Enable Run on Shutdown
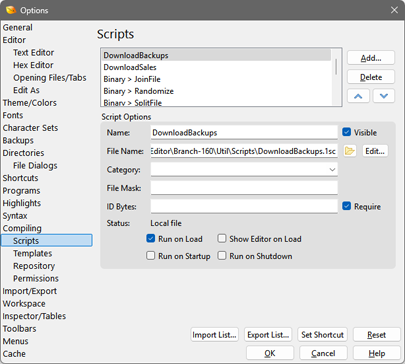 point(222,256)
